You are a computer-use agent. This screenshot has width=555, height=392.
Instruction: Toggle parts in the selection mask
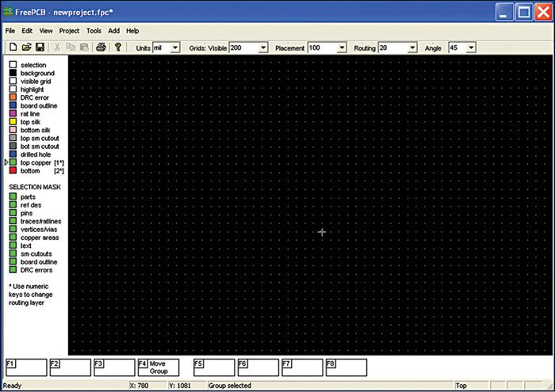coord(13,196)
